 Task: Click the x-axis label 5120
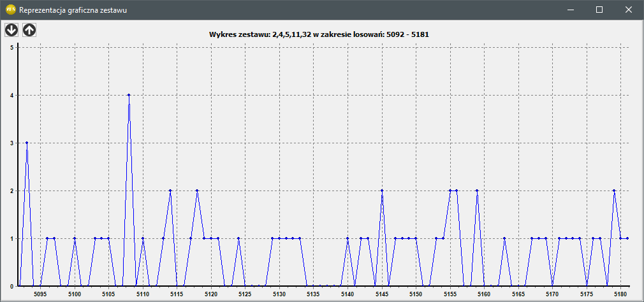point(211,294)
